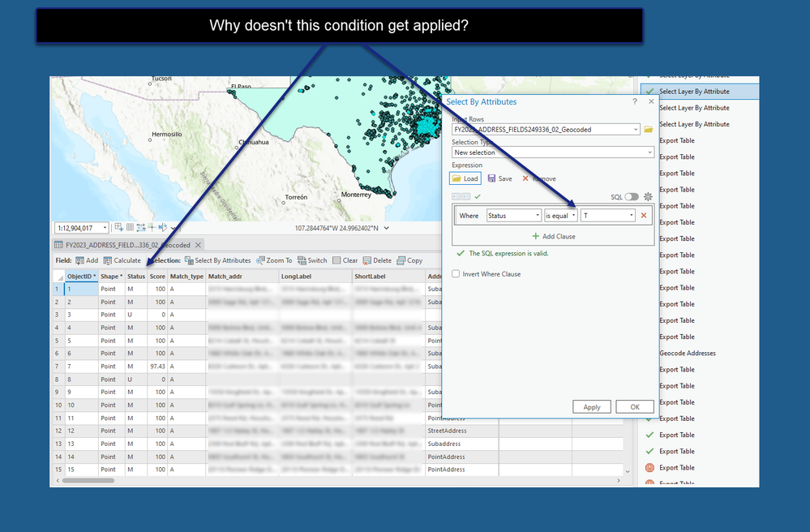Click the correction crosshair icon
The width and height of the screenshot is (810, 532).
click(x=152, y=227)
